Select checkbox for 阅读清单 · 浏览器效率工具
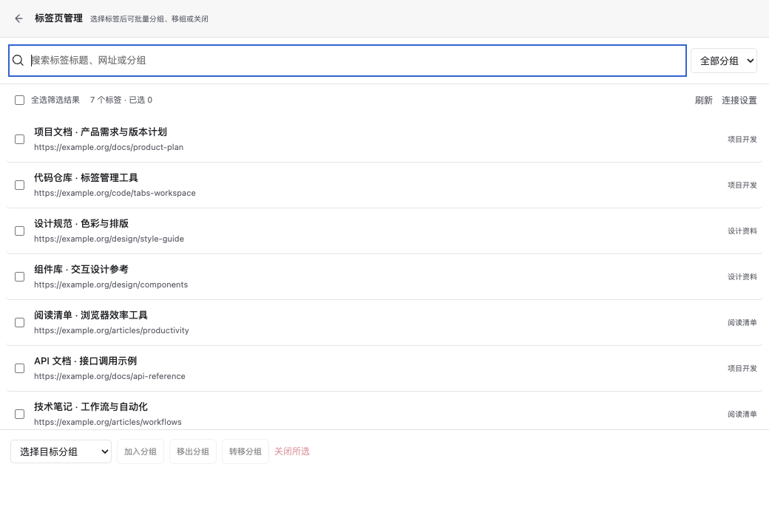769x532 pixels. (20, 323)
